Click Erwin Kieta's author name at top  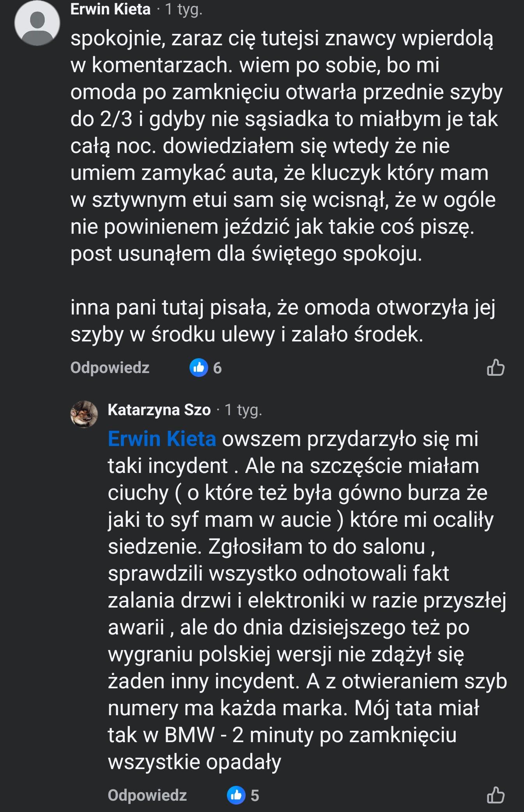110,9
